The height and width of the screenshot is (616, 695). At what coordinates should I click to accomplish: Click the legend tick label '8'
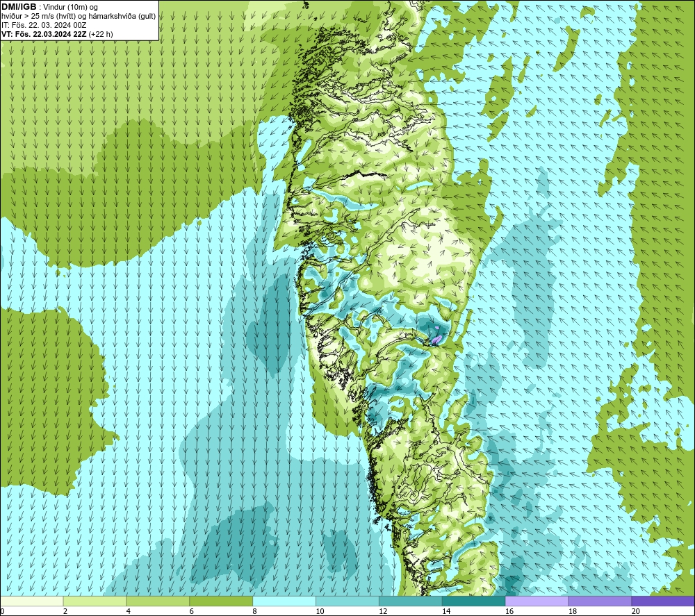pos(254,611)
